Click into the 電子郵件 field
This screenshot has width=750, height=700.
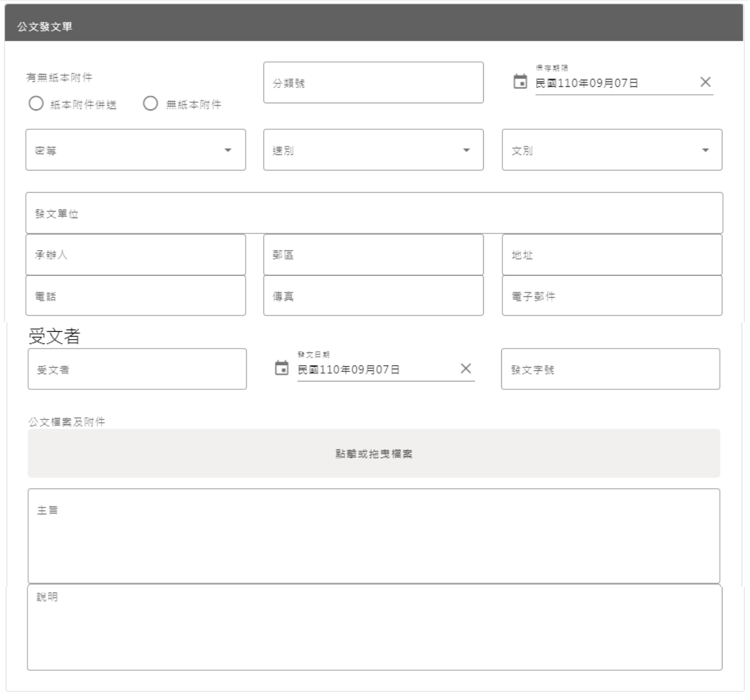611,295
